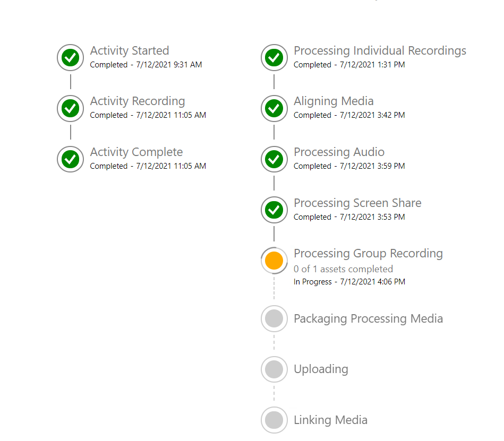
Task: Select the Processing Screen Share step title
Action: 357,203
